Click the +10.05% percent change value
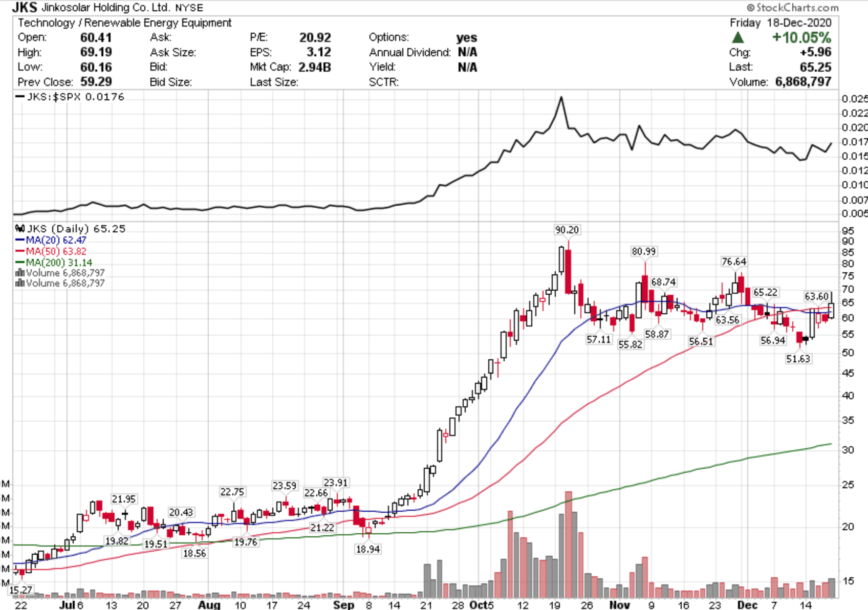The height and width of the screenshot is (610, 868). pyautogui.click(x=801, y=37)
